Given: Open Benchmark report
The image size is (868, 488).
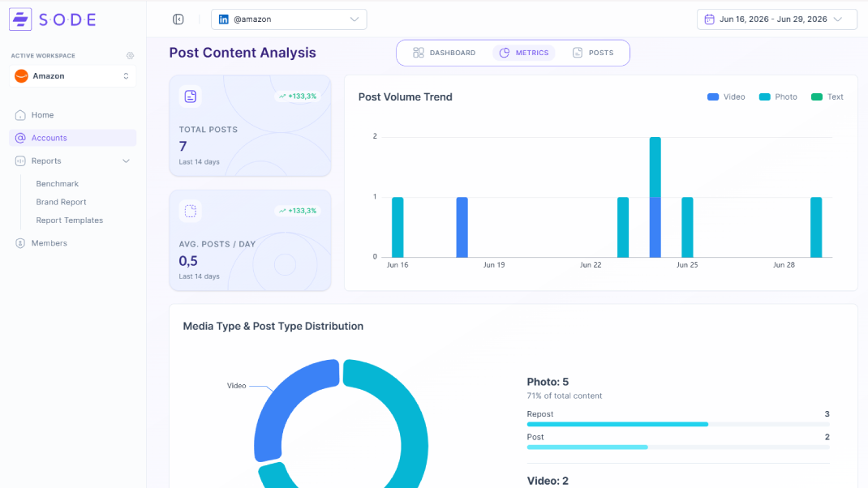Looking at the screenshot, I should (x=58, y=184).
